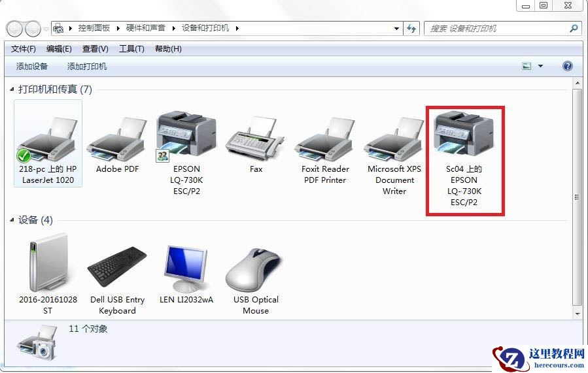The height and width of the screenshot is (373, 588).
Task: Collapse the 设备 group
Action: coord(12,220)
